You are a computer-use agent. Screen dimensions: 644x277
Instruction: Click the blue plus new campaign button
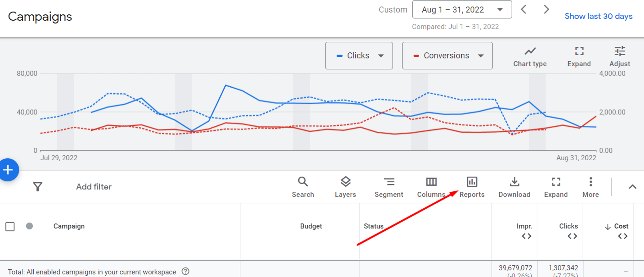click(x=8, y=170)
